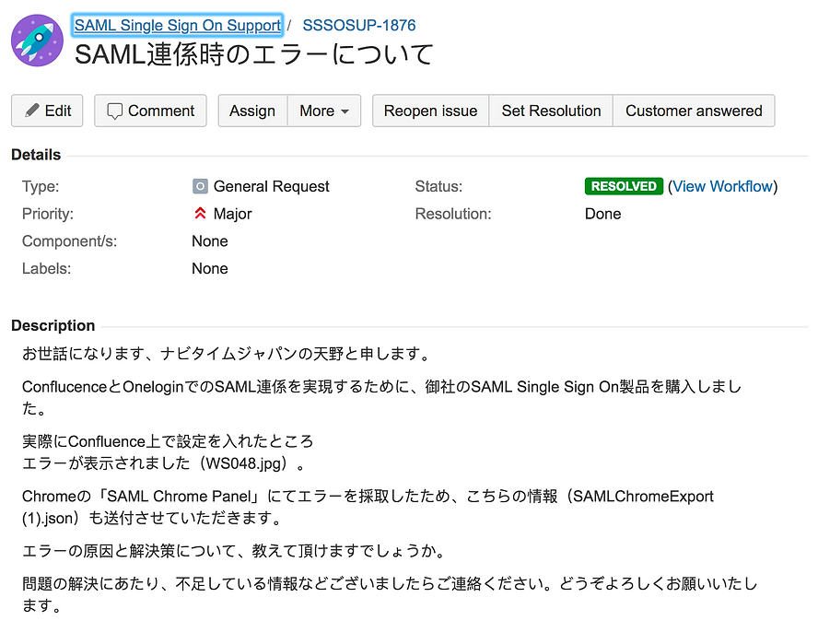818x644 pixels.
Task: Click the line starting 問題の解決にあたり
Action: [390, 594]
